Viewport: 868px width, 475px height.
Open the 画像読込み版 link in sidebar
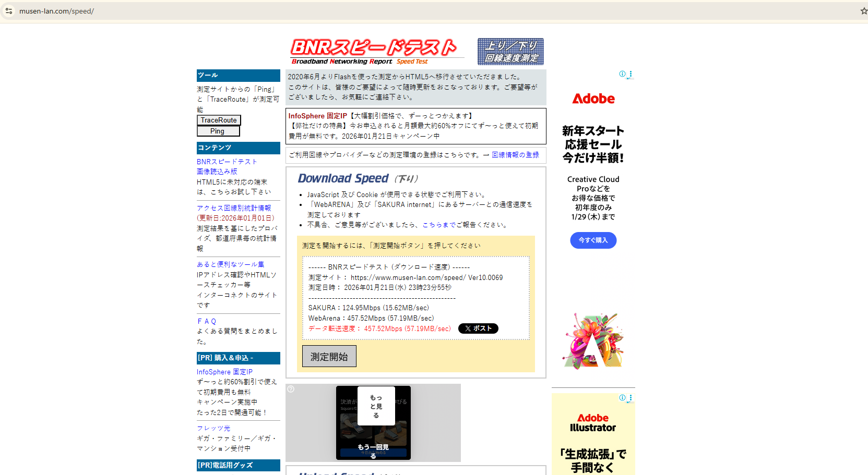pos(217,172)
